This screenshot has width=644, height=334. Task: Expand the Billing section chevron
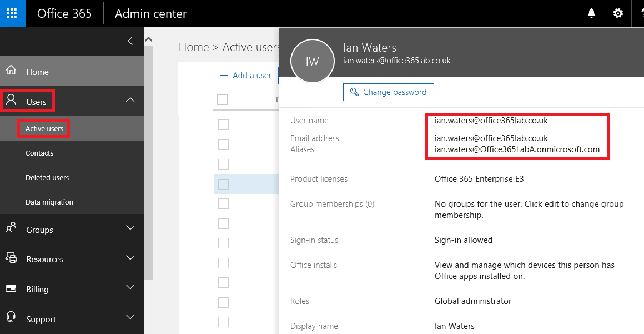click(130, 288)
